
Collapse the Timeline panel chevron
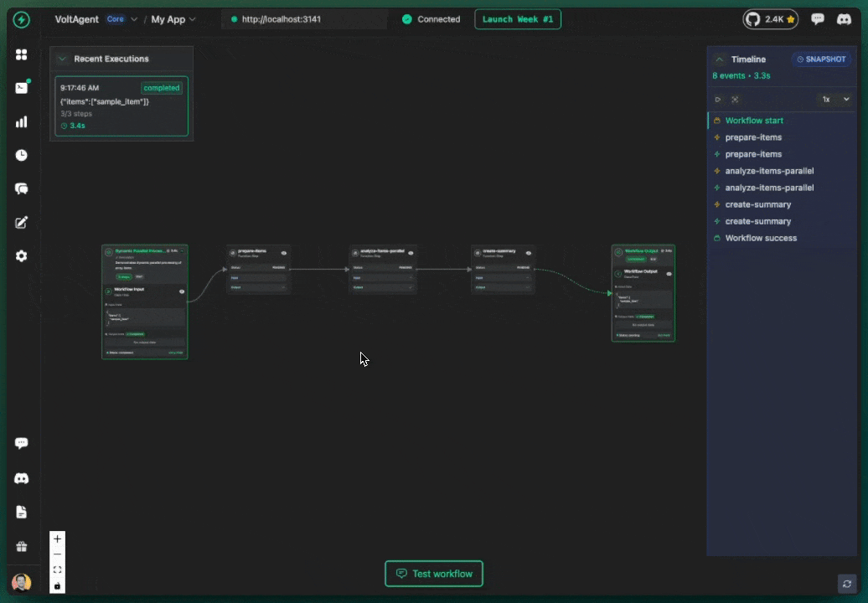point(719,59)
